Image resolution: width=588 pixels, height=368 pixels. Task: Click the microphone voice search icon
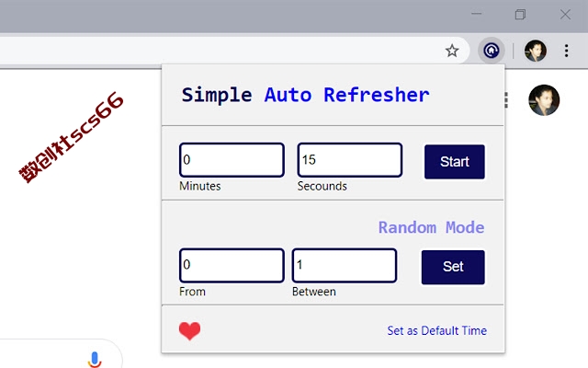pyautogui.click(x=95, y=360)
